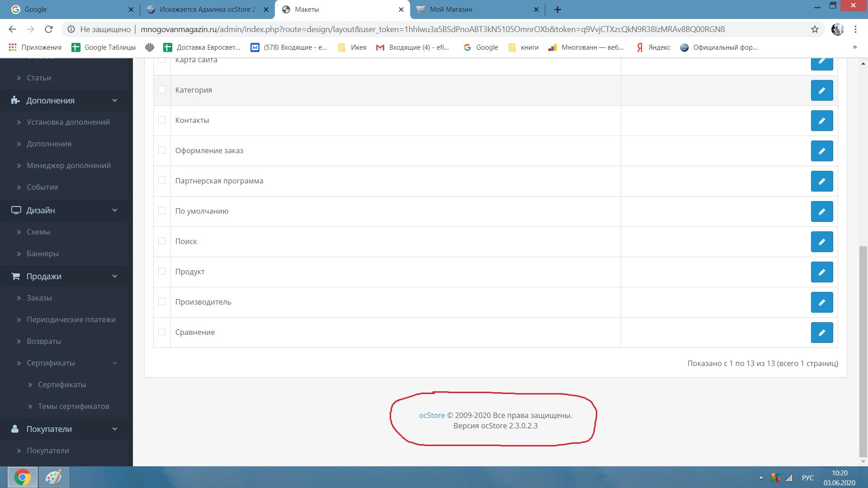Check the Сравнение row checkbox
This screenshot has width=868, height=488.
[162, 332]
